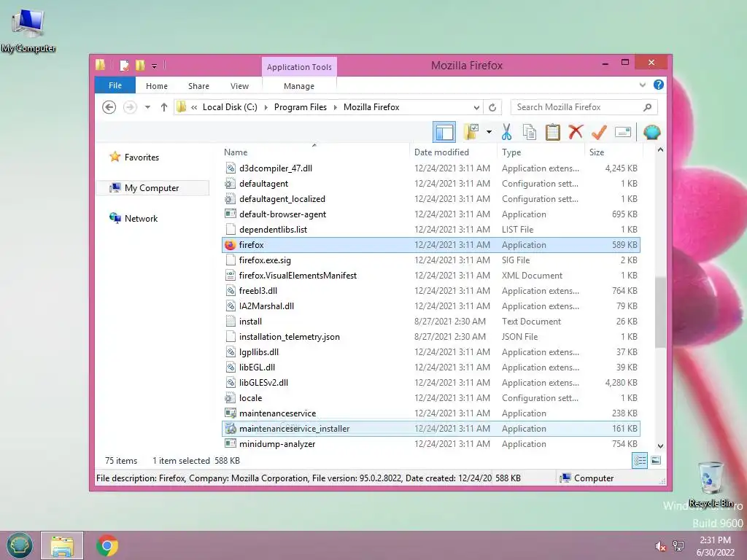
Task: Switch to the View ribbon tab
Action: pos(239,86)
